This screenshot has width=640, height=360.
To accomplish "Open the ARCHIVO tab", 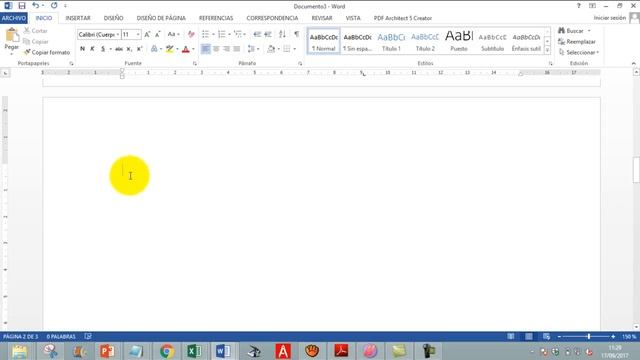I will click(x=14, y=18).
